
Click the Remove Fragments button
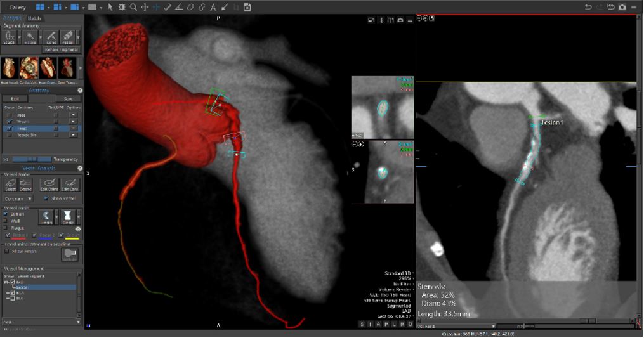pyautogui.click(x=62, y=49)
